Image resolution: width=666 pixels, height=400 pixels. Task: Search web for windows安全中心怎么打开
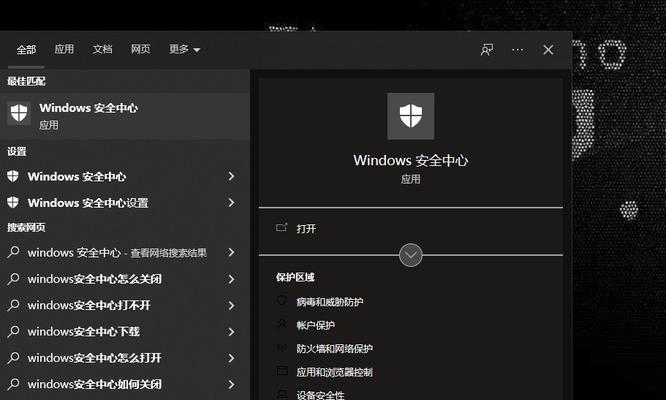tap(94, 358)
